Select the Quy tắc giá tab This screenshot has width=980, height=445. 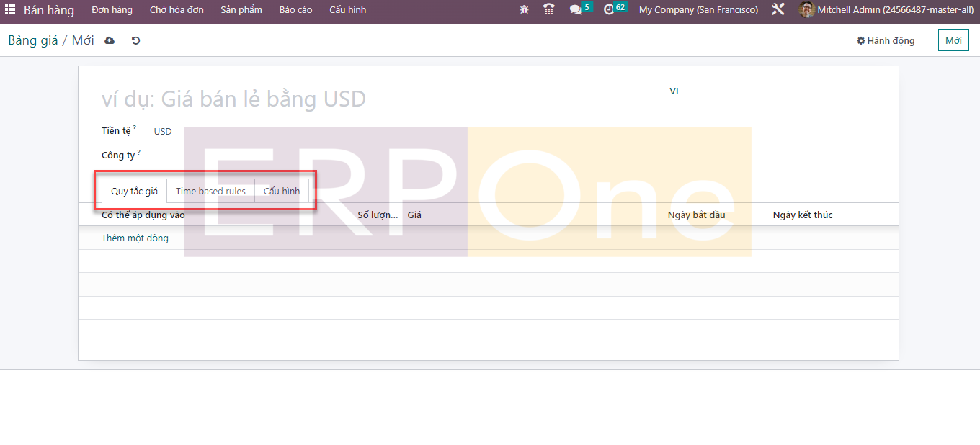click(134, 192)
